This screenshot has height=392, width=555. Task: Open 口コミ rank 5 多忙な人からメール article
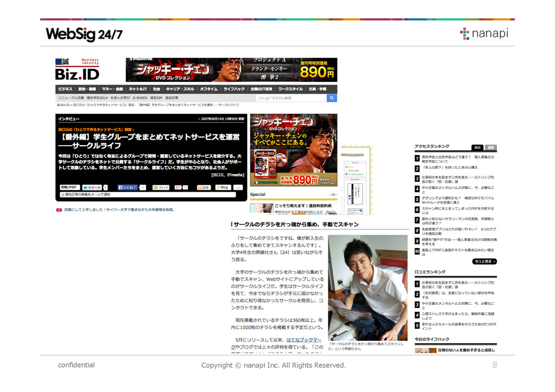pos(459,326)
